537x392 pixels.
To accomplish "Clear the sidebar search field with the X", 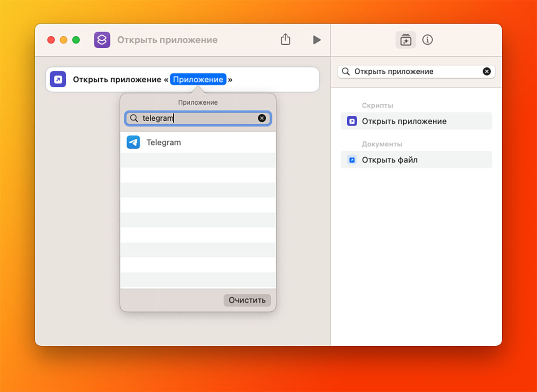I will [487, 71].
